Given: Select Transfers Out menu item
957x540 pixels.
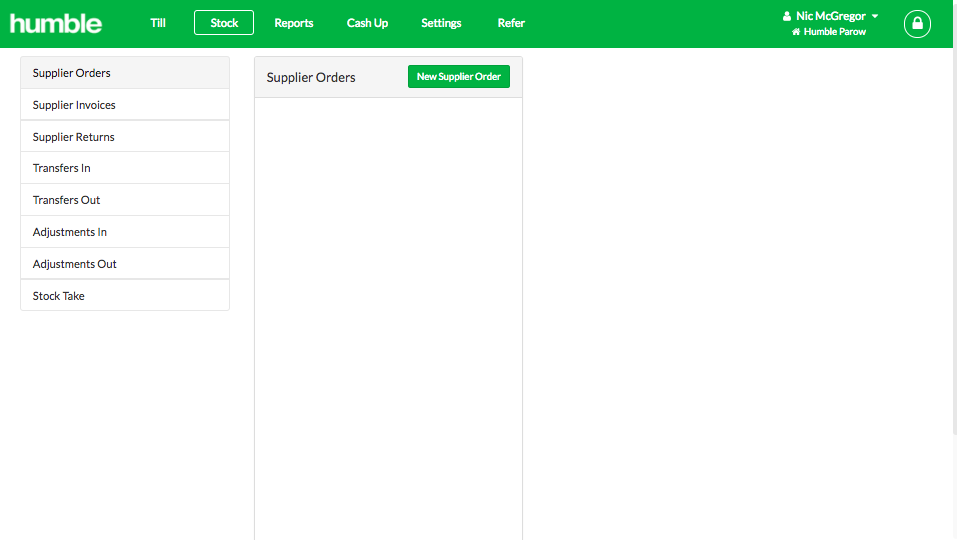Looking at the screenshot, I should click(125, 200).
